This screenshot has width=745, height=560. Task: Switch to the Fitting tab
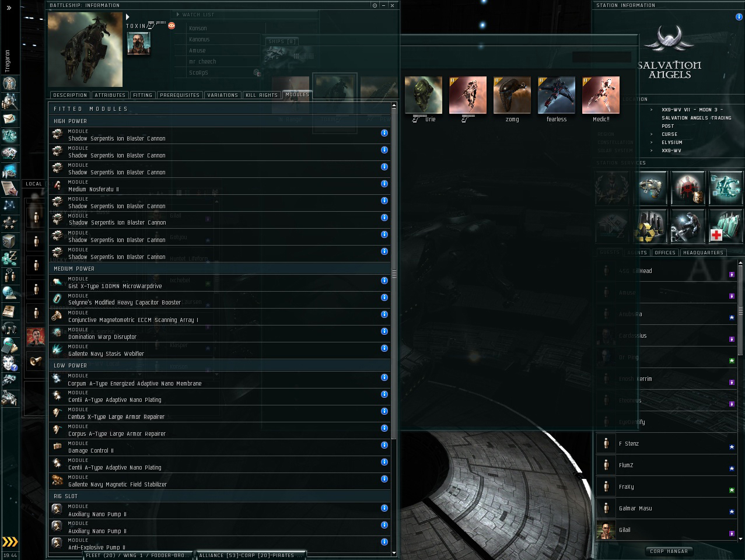click(142, 95)
